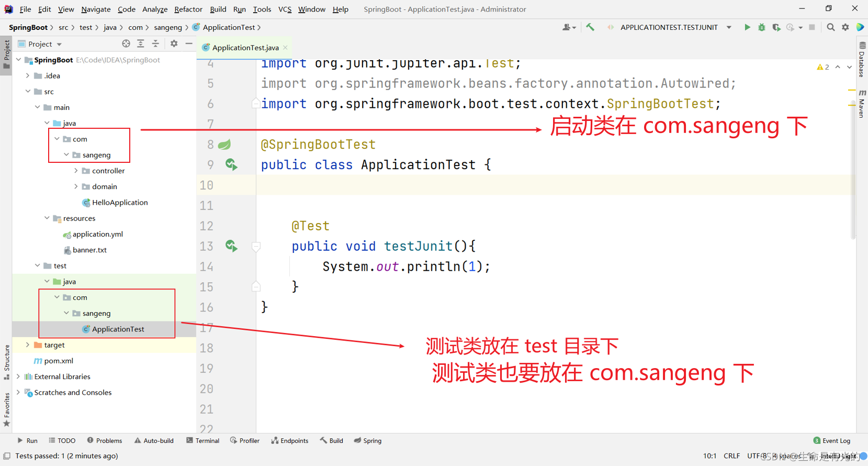
Task: Click the fold marker on the import line 6
Action: [256, 104]
